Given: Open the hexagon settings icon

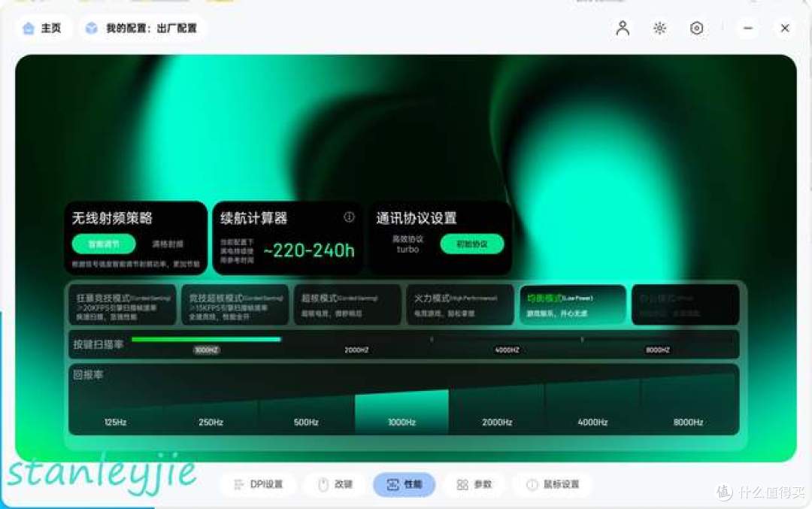Looking at the screenshot, I should 696,28.
